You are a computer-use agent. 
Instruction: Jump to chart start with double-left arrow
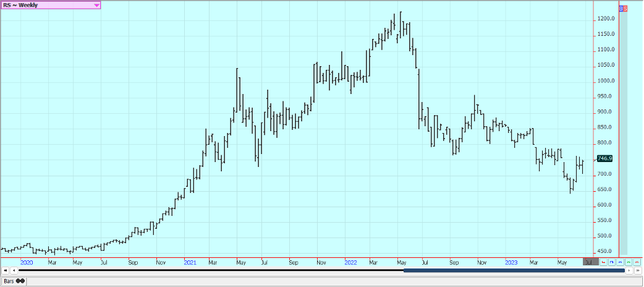[6, 270]
